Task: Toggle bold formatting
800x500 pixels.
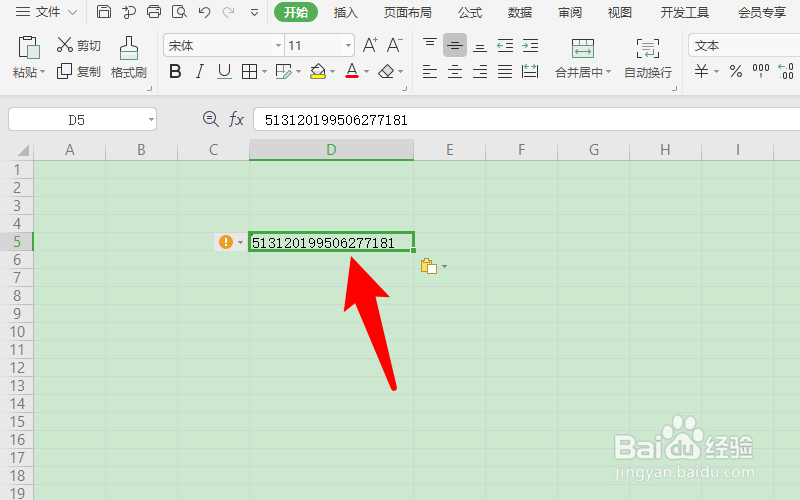Action: [x=175, y=72]
